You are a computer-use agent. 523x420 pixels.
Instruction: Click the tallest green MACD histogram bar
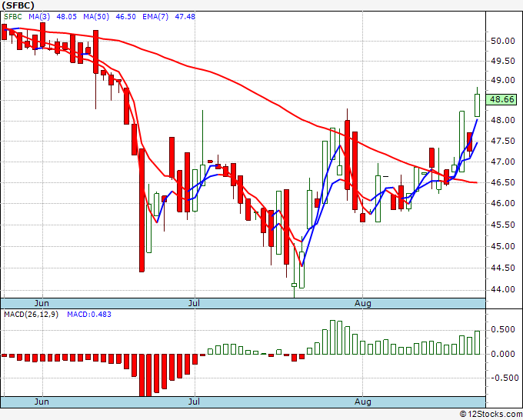(x=332, y=337)
